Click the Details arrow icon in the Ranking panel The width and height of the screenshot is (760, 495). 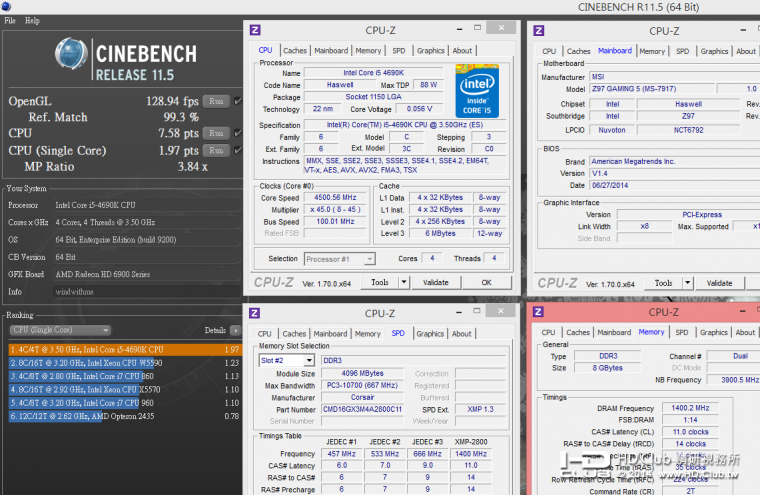[235, 330]
